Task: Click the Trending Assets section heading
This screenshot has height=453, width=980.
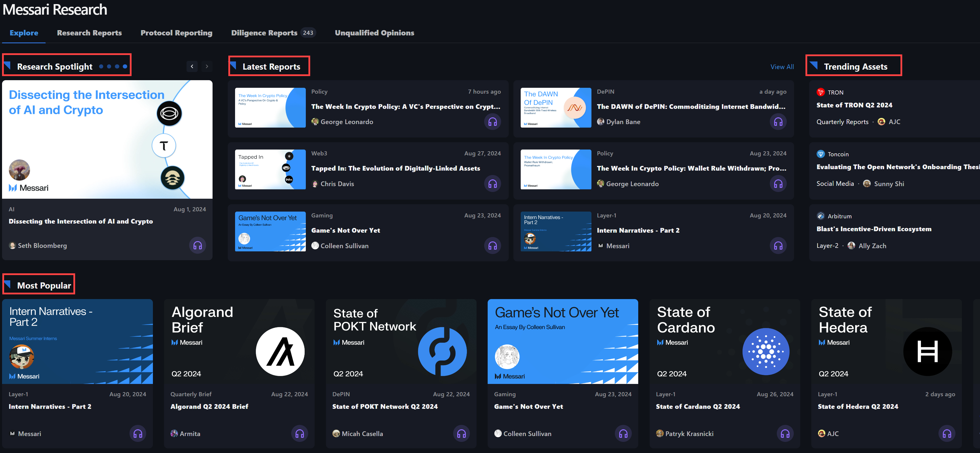Action: [x=855, y=67]
